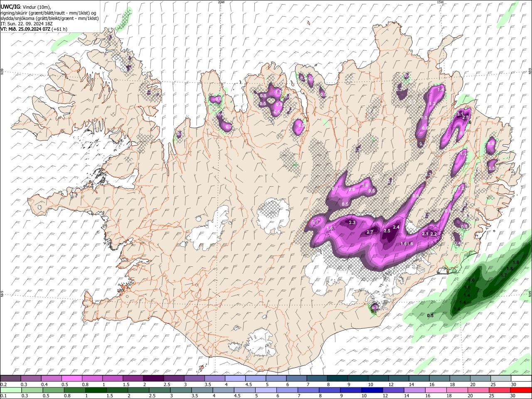Click the 'slydda/snjókoma' legend description line
This screenshot has width=532, height=399.
point(49,18)
